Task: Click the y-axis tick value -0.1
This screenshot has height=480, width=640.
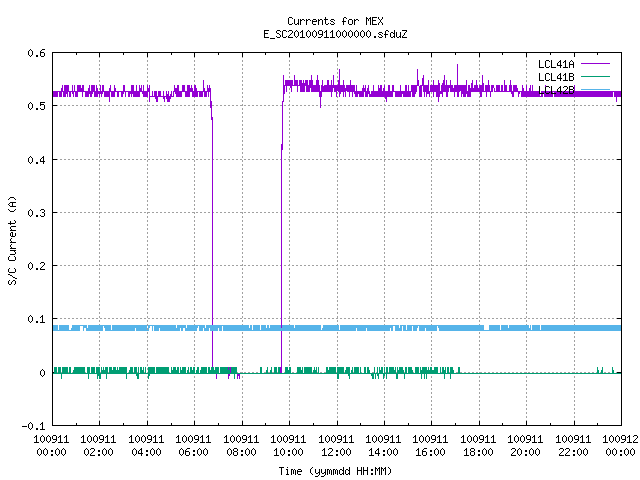Action: [33, 426]
